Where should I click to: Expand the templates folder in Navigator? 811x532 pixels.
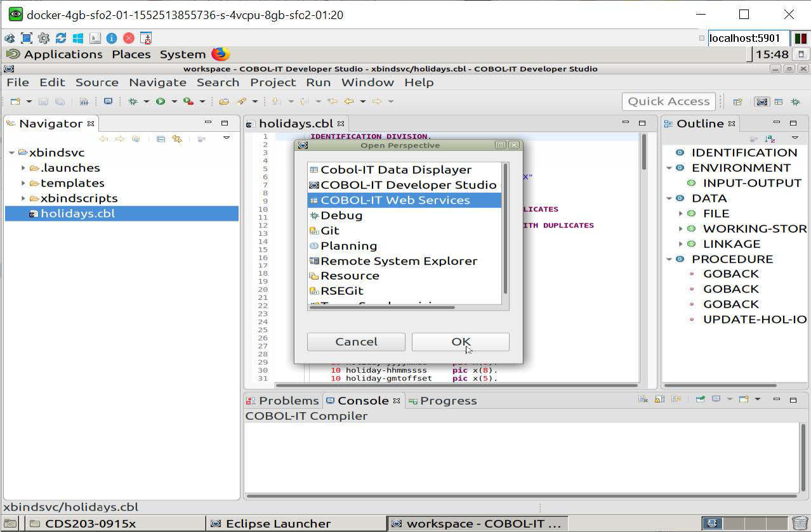23,183
